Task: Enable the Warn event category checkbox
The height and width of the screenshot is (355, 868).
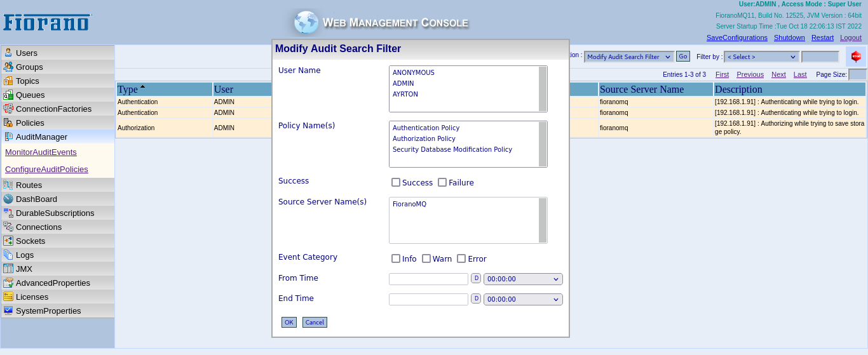Action: click(426, 258)
